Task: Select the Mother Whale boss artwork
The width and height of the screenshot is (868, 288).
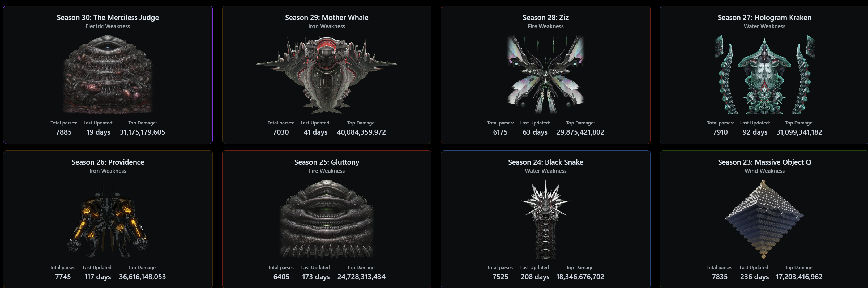Action: (327, 74)
